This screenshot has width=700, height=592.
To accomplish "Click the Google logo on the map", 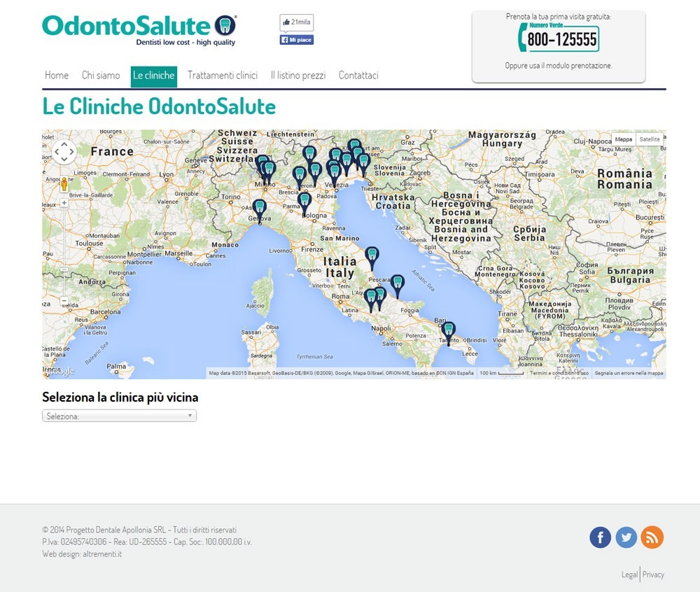I will 61,371.
